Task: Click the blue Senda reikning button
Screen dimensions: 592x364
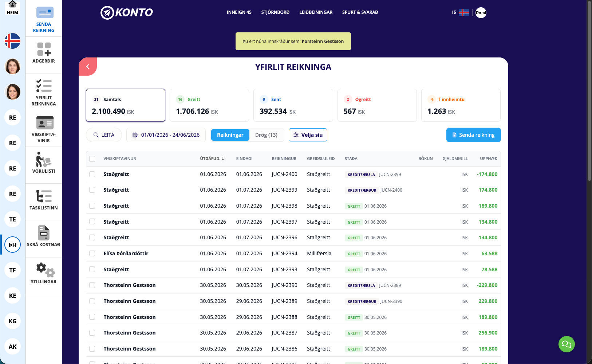Action: pyautogui.click(x=473, y=135)
